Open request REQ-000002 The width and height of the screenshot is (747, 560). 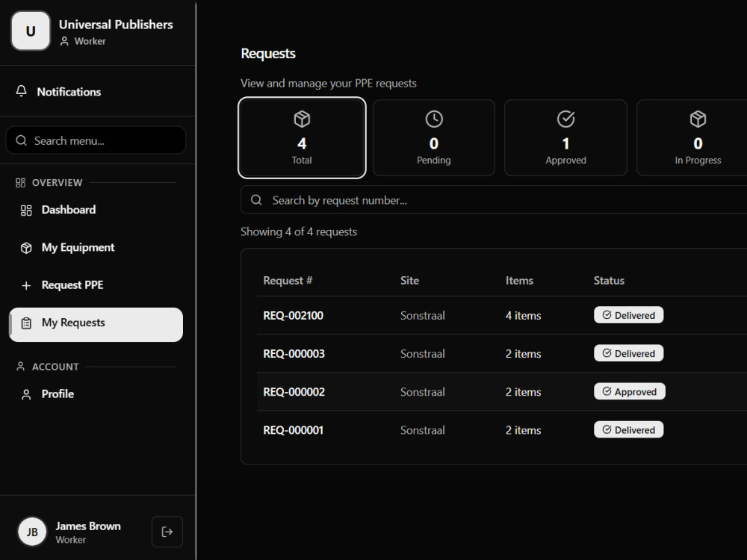click(294, 392)
